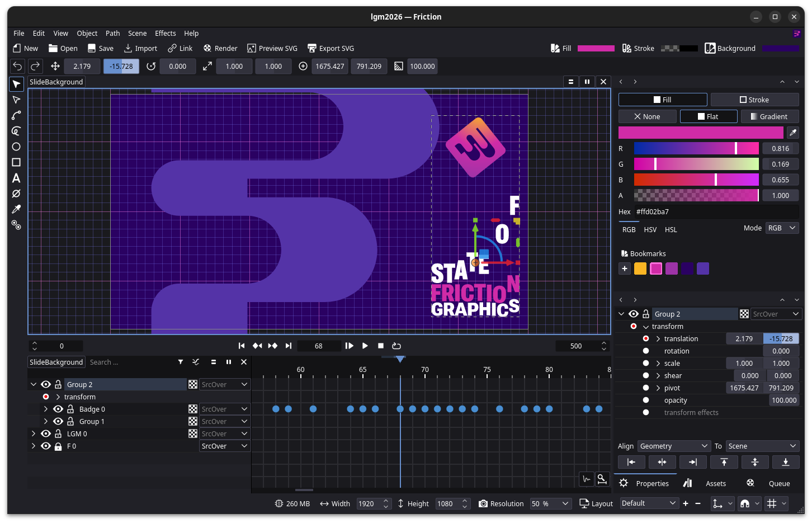Expand the LGM 0 layer tree

tap(34, 434)
